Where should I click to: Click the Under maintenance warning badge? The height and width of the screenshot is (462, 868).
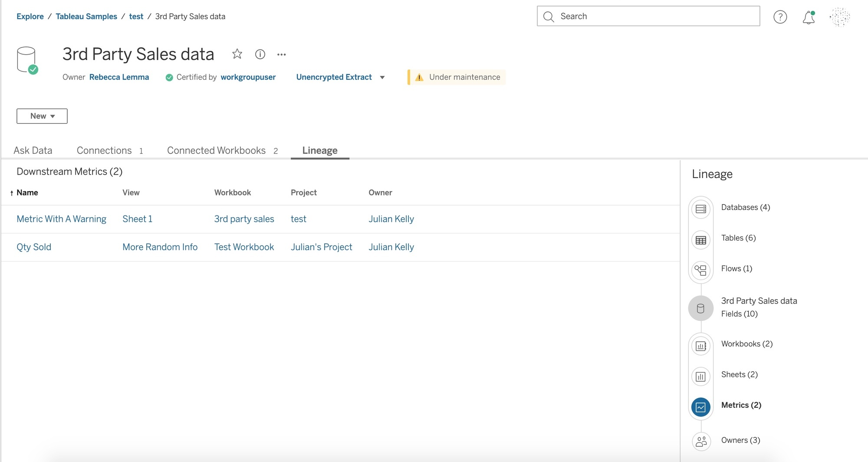457,77
